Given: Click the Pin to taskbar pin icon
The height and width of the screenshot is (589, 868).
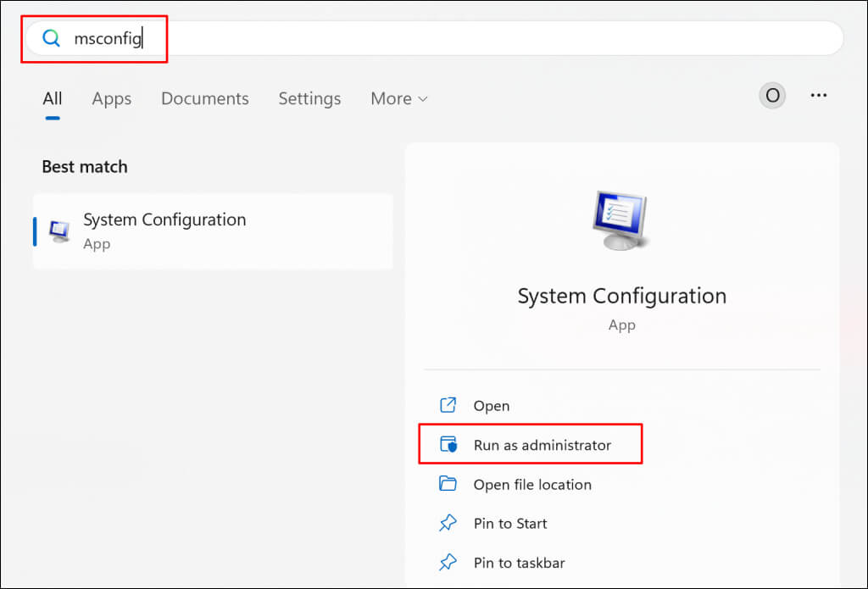Looking at the screenshot, I should [448, 563].
